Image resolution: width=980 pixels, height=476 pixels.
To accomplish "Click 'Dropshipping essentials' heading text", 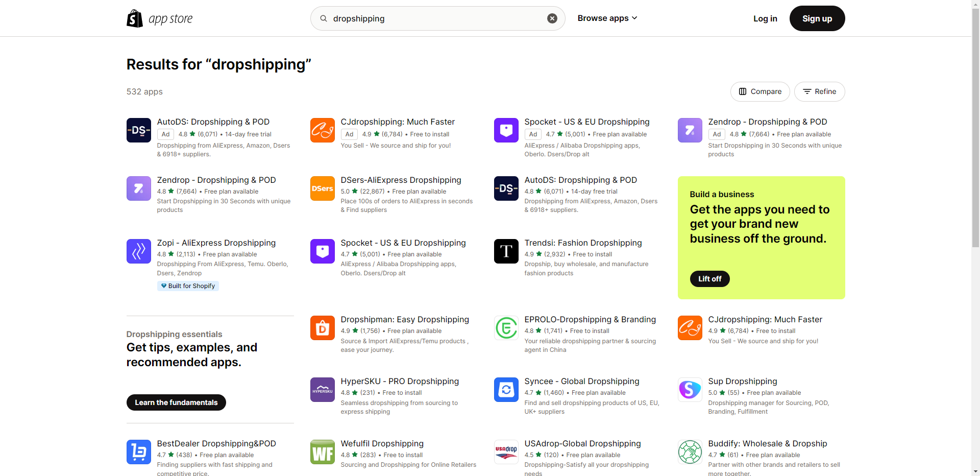I will point(174,334).
